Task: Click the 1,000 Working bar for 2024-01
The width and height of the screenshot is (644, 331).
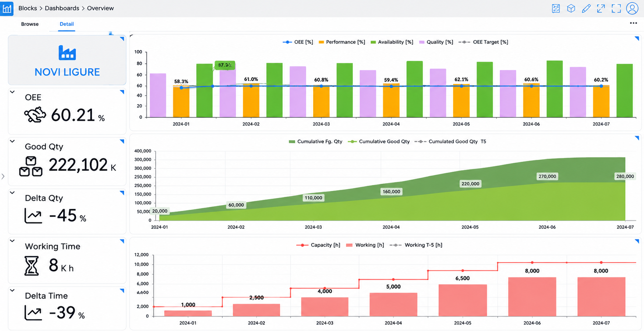Action: (x=188, y=313)
